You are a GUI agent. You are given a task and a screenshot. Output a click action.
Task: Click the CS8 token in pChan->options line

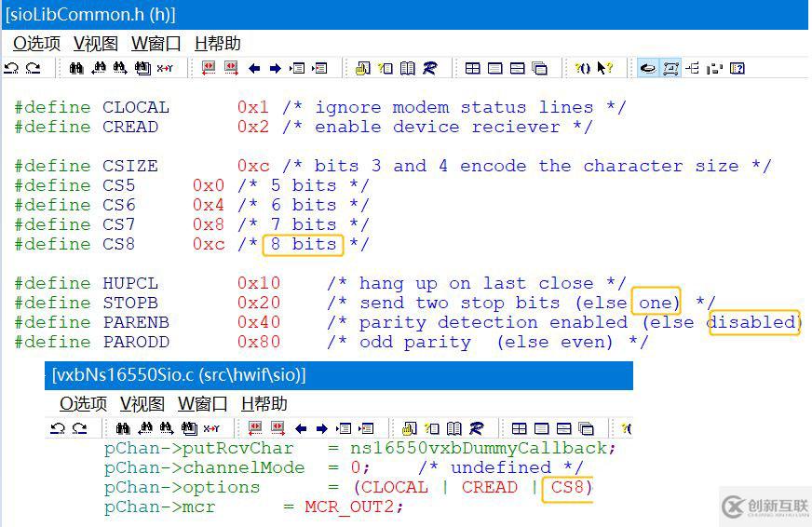click(x=569, y=487)
